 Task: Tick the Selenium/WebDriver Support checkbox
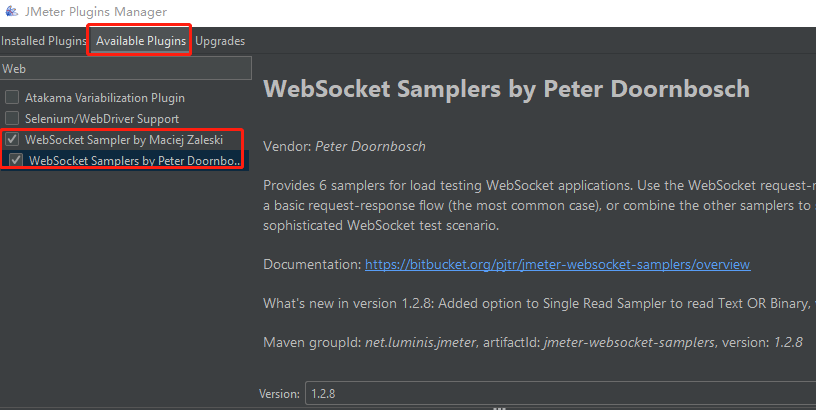point(12,119)
